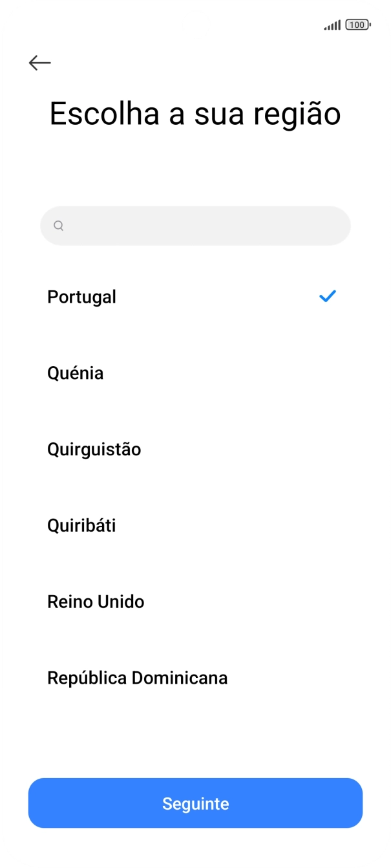Mark Quénia as your region
391x868 pixels.
[75, 373]
